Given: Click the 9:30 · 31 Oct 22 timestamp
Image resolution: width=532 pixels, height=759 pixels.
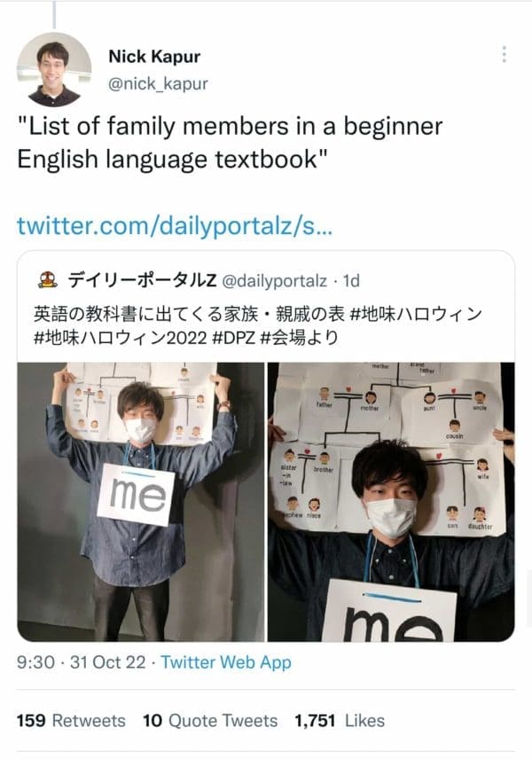Looking at the screenshot, I should pyautogui.click(x=82, y=662).
